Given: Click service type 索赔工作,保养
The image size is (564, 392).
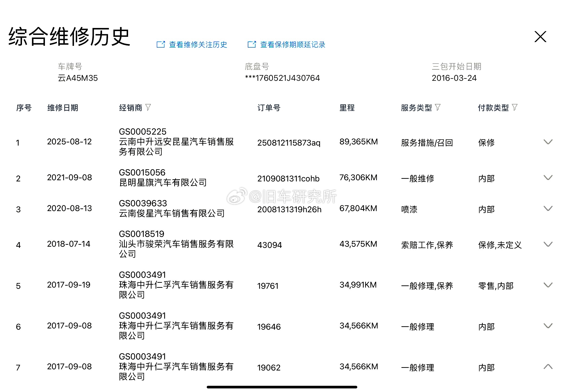Looking at the screenshot, I should point(427,245).
